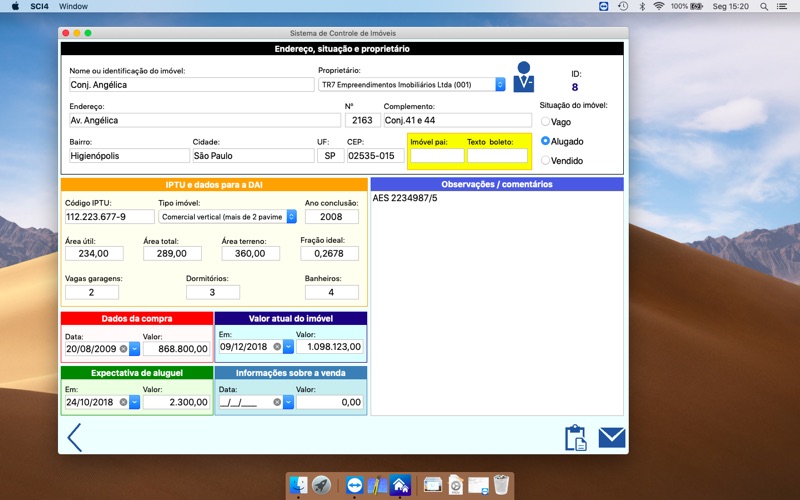Open the Wi-Fi status menu
Viewport: 800px width, 500px height.
pyautogui.click(x=659, y=6)
